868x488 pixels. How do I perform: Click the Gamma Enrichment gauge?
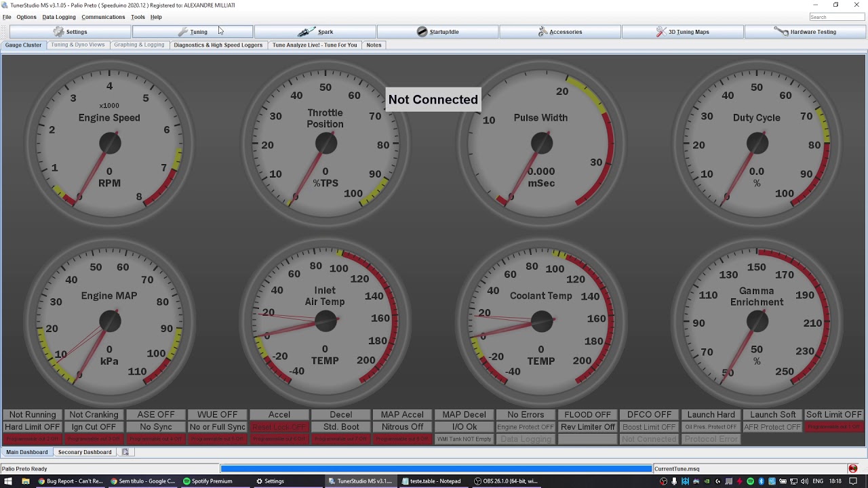(757, 321)
